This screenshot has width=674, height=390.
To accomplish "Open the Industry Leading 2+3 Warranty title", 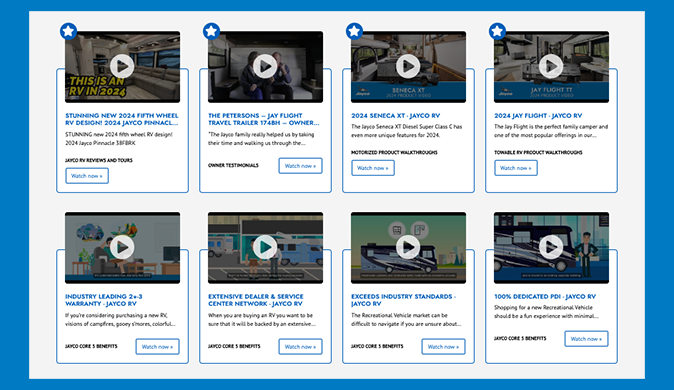I will [x=104, y=300].
